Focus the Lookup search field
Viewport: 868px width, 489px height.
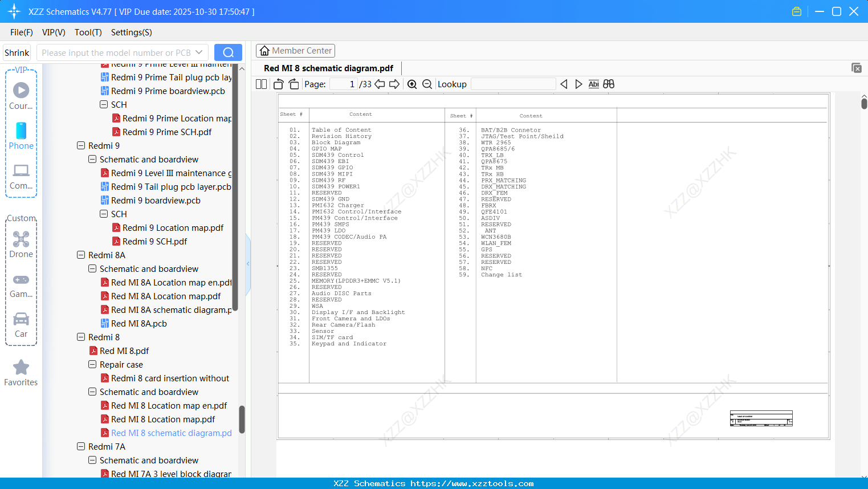(513, 84)
